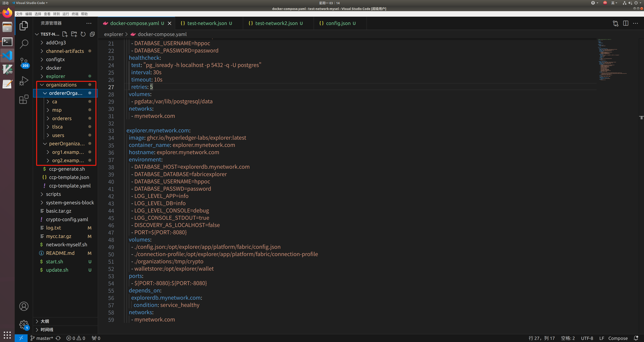Launch Firefox from the dock
Screen dimensions: 644x342
7,13
